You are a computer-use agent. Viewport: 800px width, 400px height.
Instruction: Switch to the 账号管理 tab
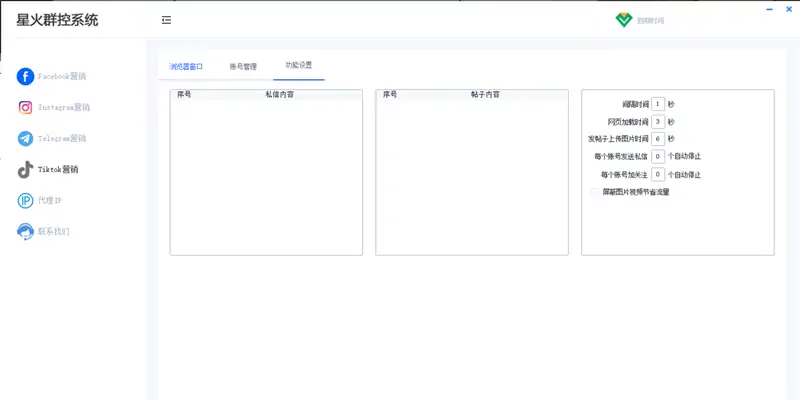[243, 66]
